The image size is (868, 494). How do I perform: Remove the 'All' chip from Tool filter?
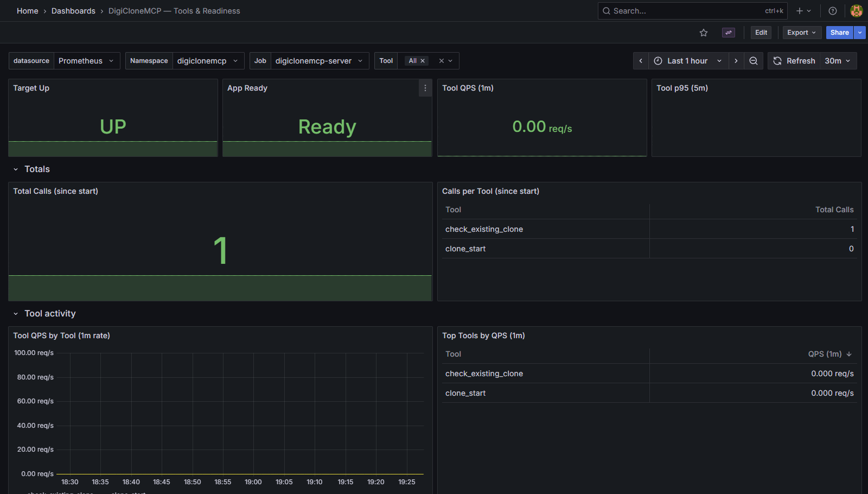(423, 61)
